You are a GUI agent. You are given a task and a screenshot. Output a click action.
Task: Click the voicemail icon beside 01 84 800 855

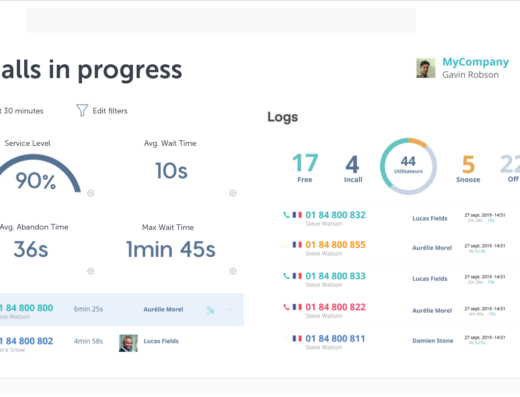coord(284,245)
